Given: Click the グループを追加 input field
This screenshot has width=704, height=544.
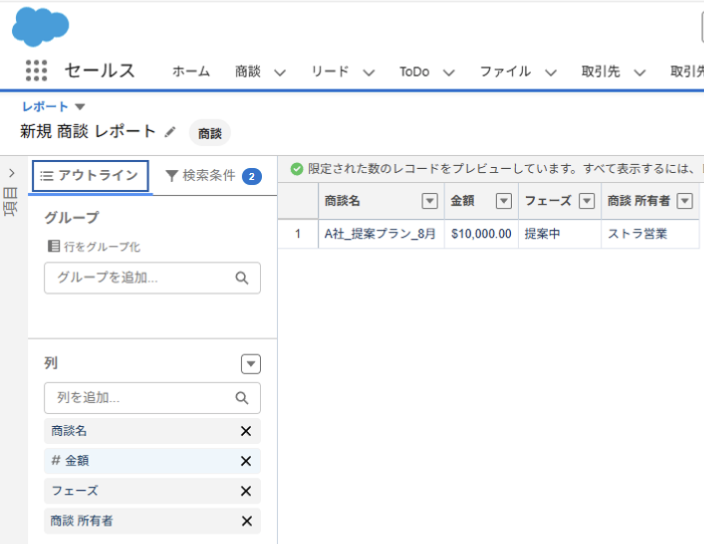Looking at the screenshot, I should (152, 278).
